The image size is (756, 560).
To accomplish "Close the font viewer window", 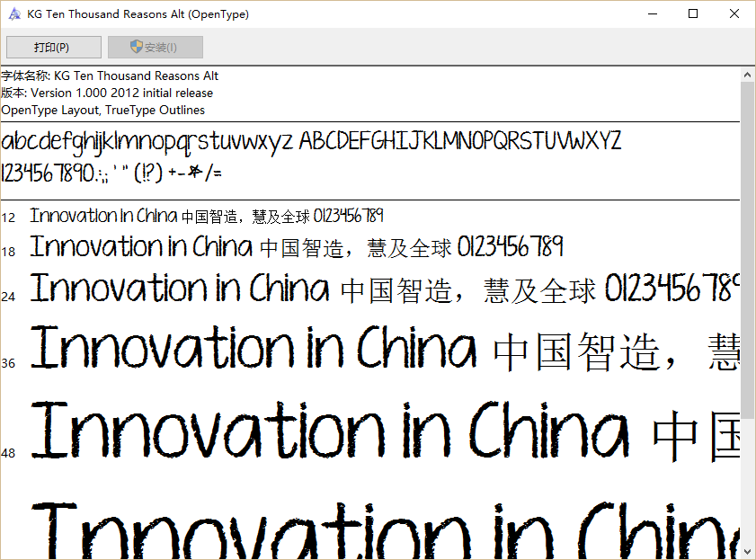I will pyautogui.click(x=734, y=14).
